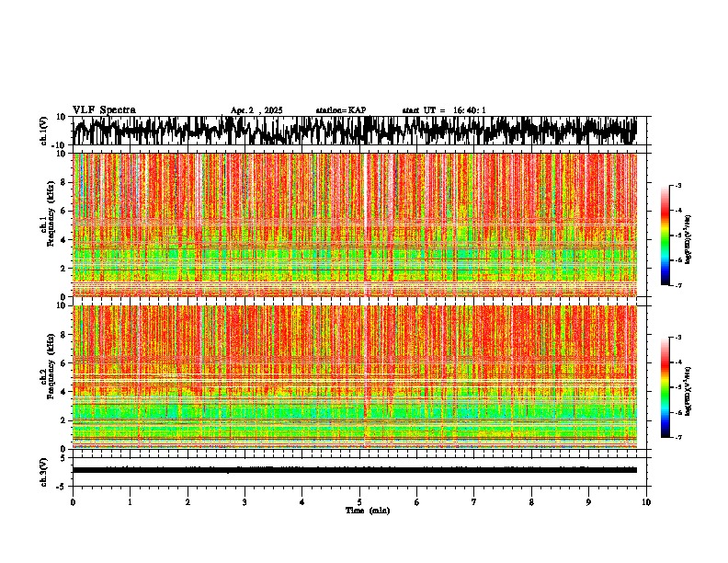The height and width of the screenshot is (563, 728).
Task: Click the "station=KAP" header label
Action: 341,110
